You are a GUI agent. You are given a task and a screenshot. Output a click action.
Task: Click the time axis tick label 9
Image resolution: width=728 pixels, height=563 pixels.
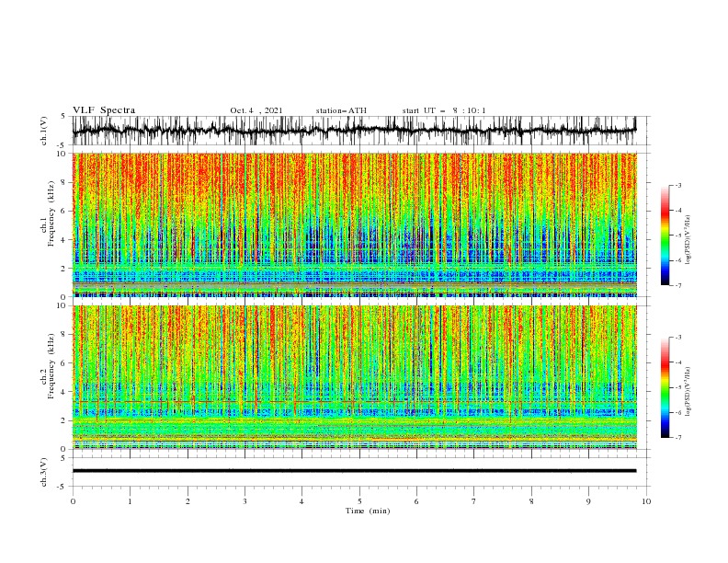click(x=588, y=501)
